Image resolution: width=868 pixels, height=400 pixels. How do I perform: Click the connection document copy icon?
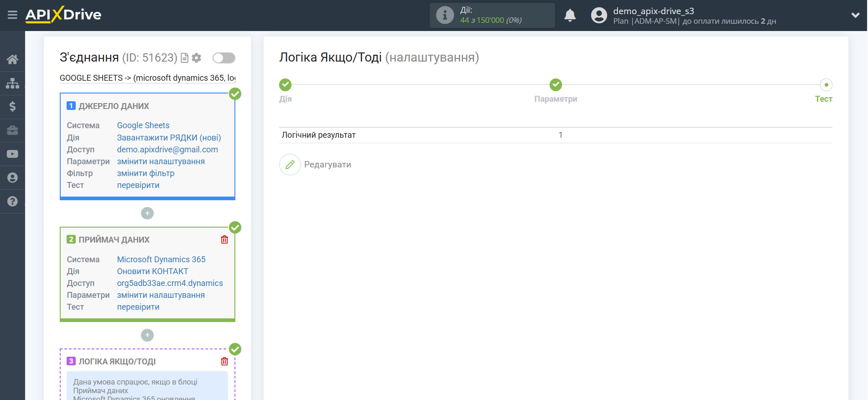click(184, 58)
